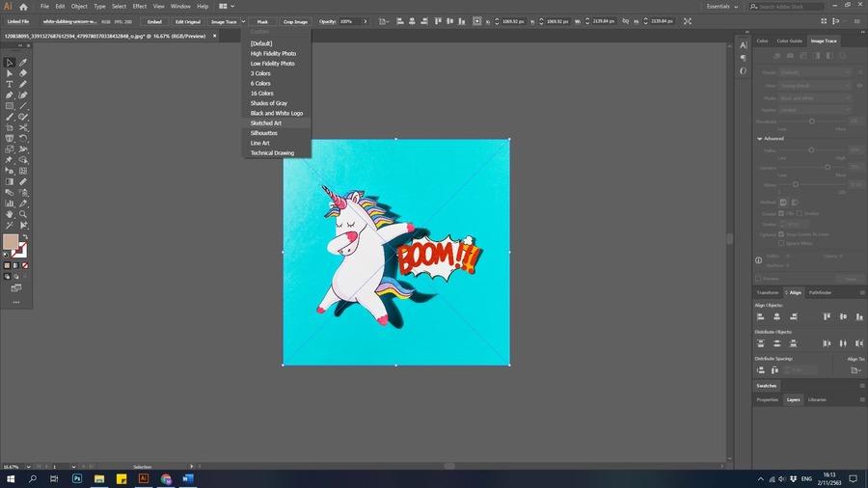Swap fill and stroke arrow icon

25,237
